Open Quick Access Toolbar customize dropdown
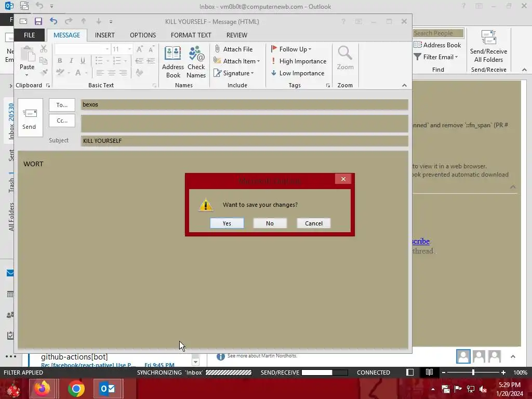The height and width of the screenshot is (399, 532). [x=111, y=21]
